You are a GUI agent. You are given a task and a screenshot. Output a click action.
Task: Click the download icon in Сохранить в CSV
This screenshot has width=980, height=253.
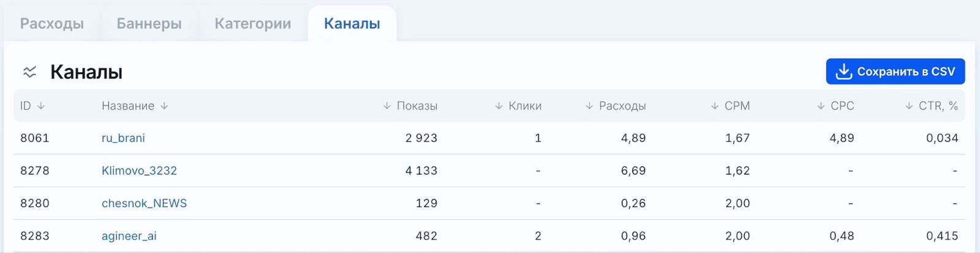[843, 72]
